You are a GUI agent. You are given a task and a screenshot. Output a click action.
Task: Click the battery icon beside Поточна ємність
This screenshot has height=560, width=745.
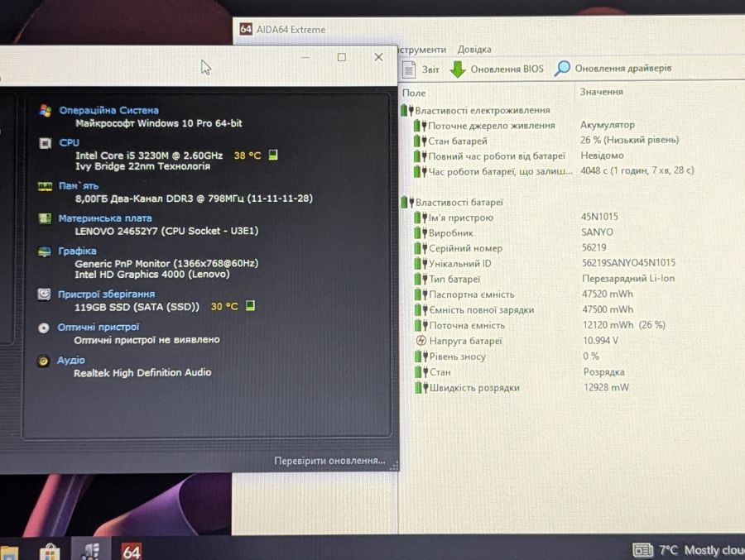(x=421, y=325)
